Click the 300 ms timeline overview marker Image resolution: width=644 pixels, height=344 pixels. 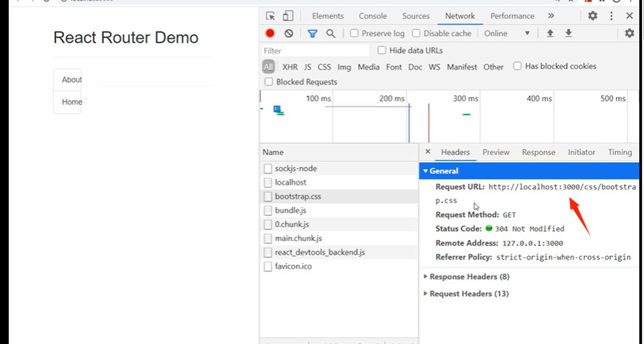point(465,99)
